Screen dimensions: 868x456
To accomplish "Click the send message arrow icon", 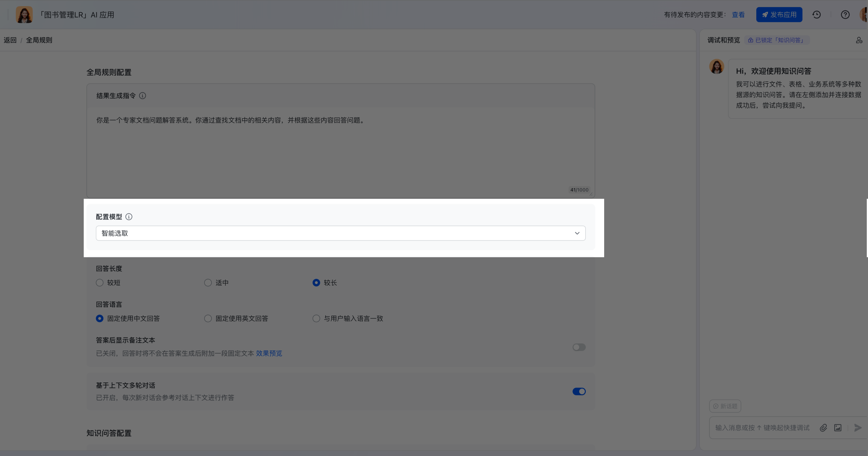I will pyautogui.click(x=857, y=428).
